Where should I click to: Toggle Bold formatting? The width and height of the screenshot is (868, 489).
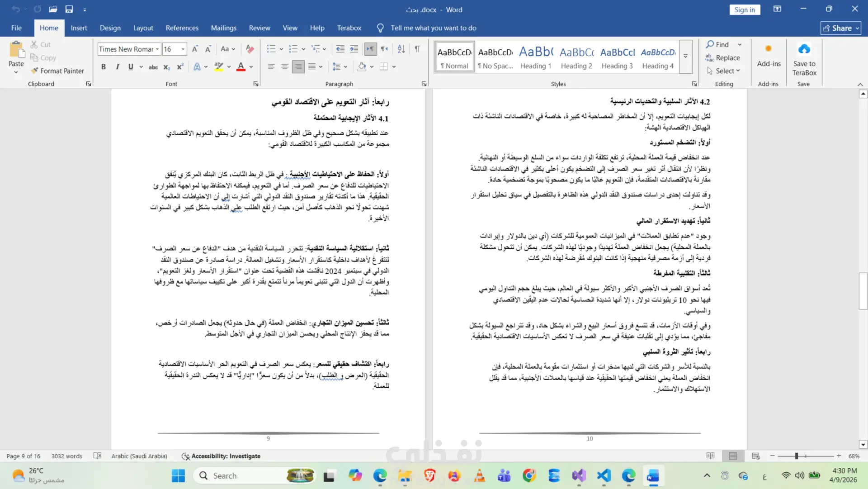[x=104, y=66]
